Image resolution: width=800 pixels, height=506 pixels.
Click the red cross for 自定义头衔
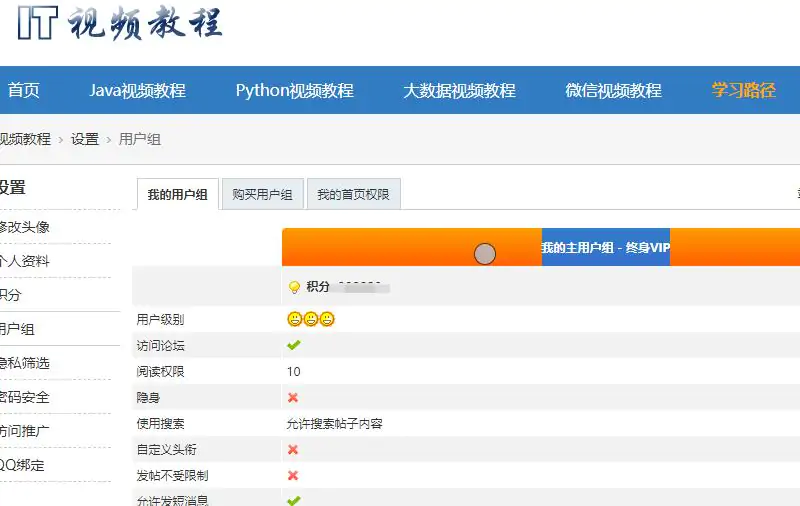click(x=293, y=449)
